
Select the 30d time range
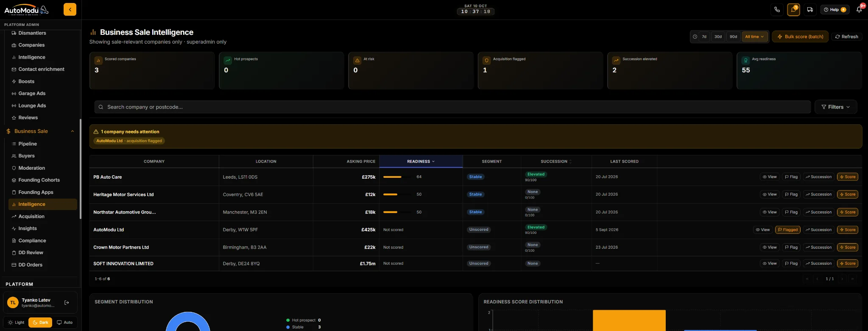click(x=718, y=37)
